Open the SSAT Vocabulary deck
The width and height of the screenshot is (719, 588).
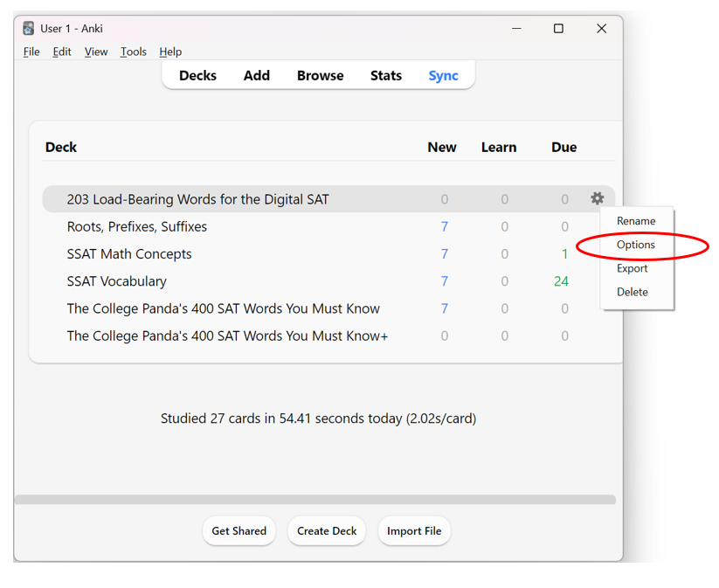pyautogui.click(x=117, y=281)
